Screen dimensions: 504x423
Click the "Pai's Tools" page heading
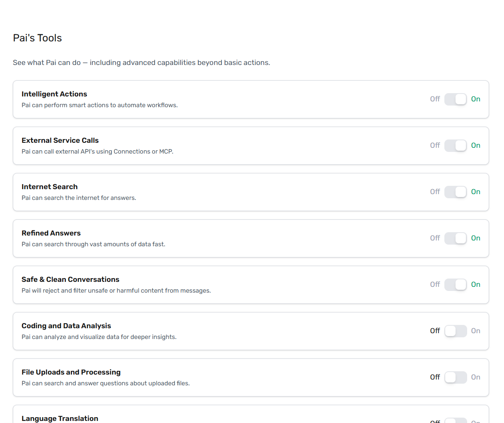pos(37,38)
